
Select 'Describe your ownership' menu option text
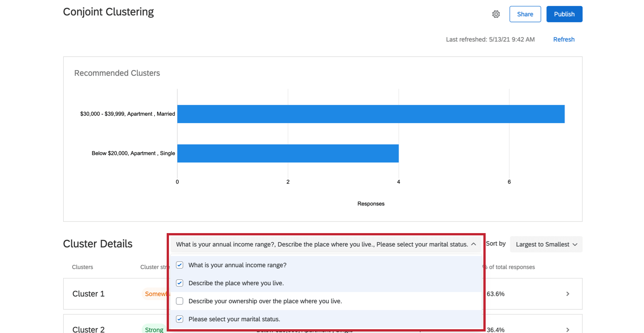(265, 301)
